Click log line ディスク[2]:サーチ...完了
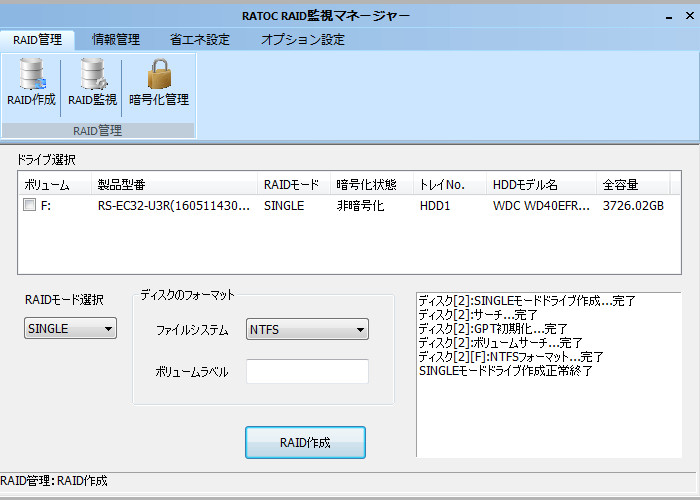The width and height of the screenshot is (700, 500). click(x=478, y=315)
